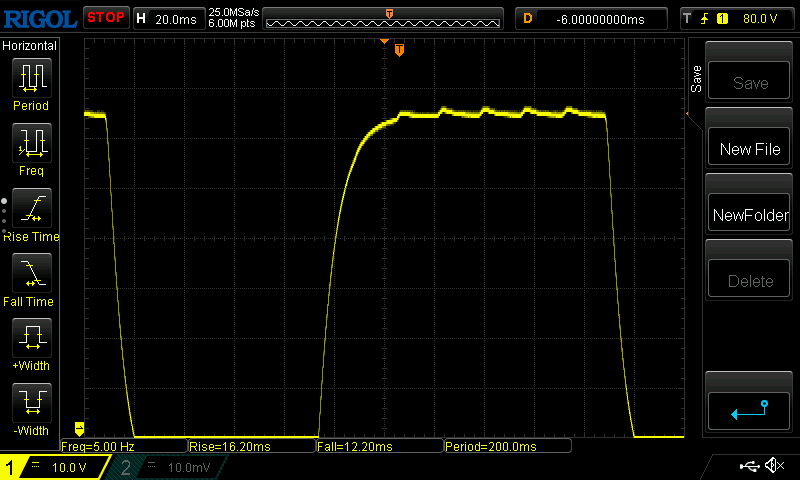The image size is (800, 480).
Task: Open the Horizontal measurement menu header
Action: (x=30, y=46)
